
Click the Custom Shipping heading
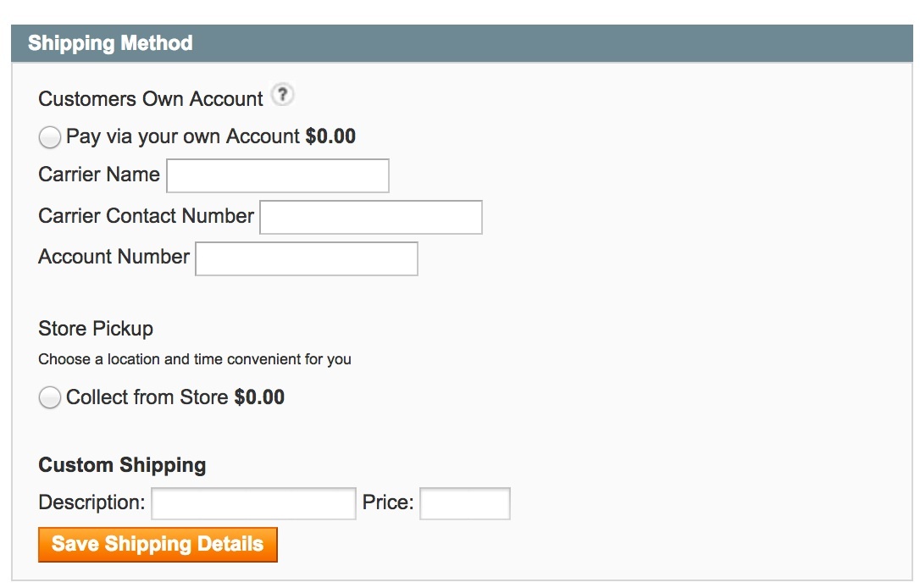pyautogui.click(x=122, y=465)
